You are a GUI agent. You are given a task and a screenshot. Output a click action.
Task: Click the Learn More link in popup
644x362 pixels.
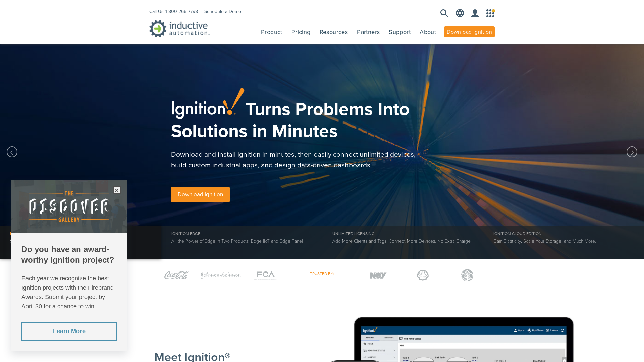69,331
